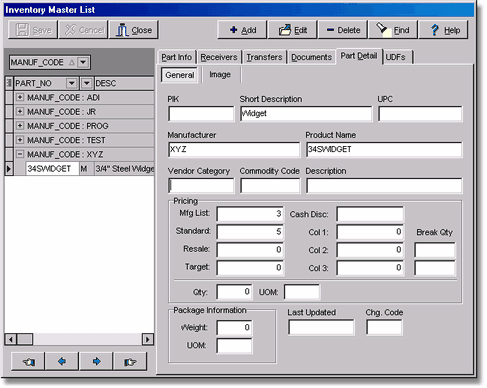Click the Manufacturer field containing XYZ
This screenshot has width=487, height=388.
(x=234, y=150)
